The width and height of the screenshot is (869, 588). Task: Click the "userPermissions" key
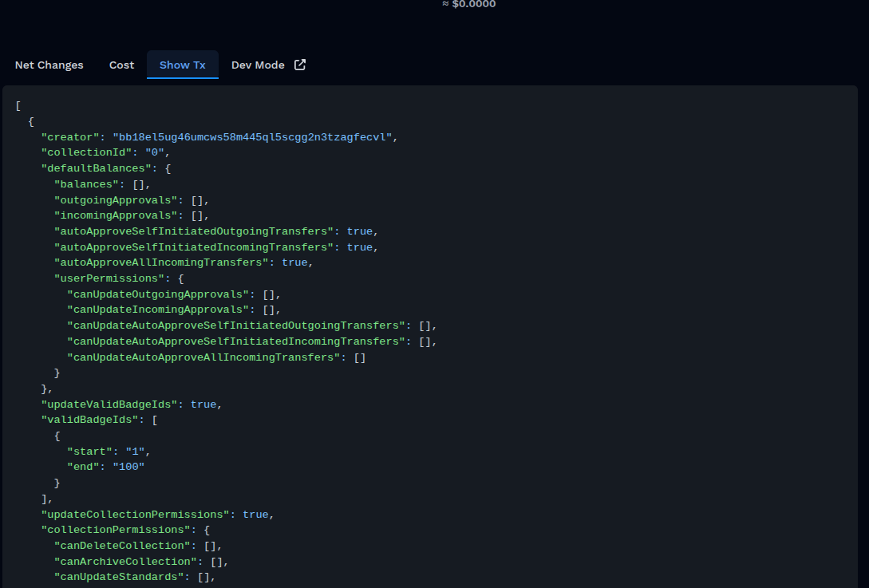(x=109, y=278)
